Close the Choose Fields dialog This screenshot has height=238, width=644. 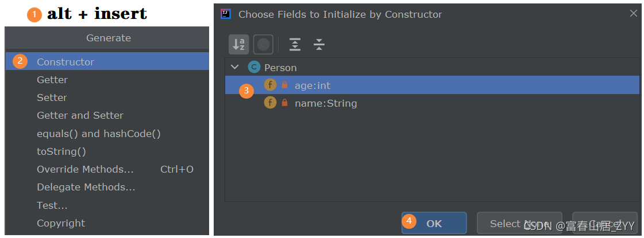(x=633, y=14)
